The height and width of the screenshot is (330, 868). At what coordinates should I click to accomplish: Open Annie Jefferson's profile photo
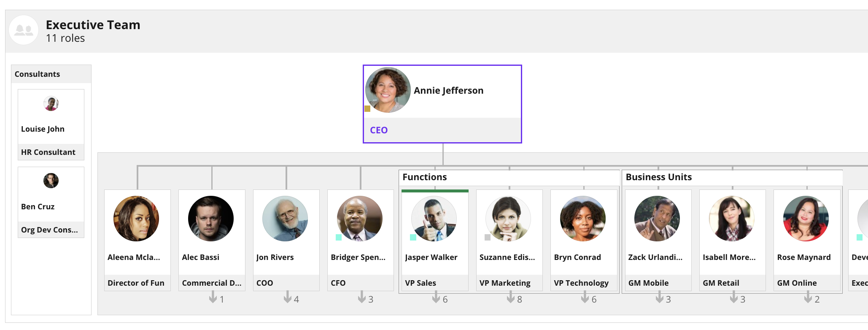pos(388,90)
